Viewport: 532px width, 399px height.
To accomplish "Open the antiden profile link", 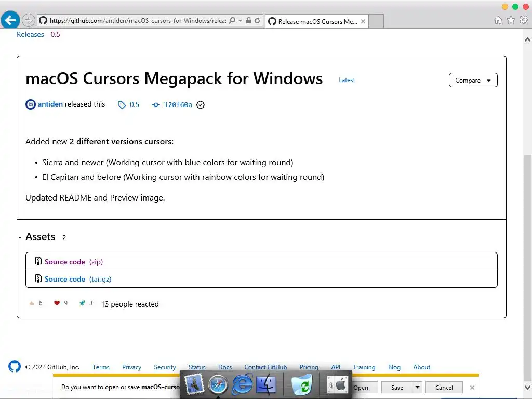I will click(50, 104).
